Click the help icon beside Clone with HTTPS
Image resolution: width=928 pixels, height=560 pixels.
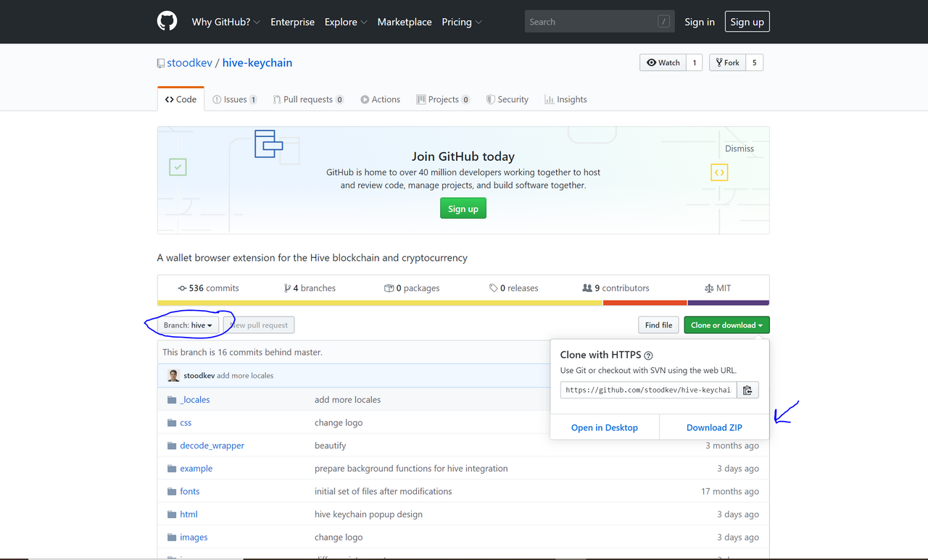click(648, 356)
